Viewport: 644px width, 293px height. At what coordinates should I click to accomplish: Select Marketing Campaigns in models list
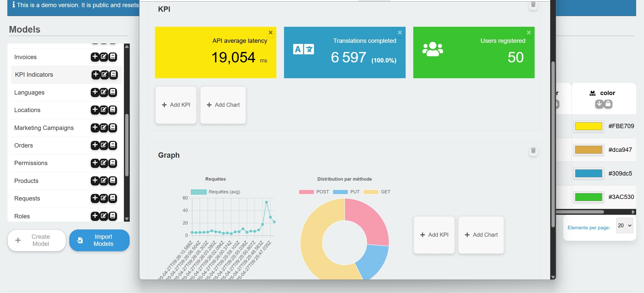pyautogui.click(x=44, y=128)
